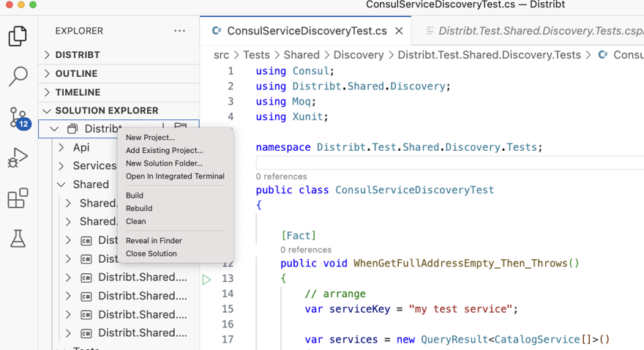Click line number 1 in the gutter
Viewport: 644px width, 350px height.
(x=231, y=71)
